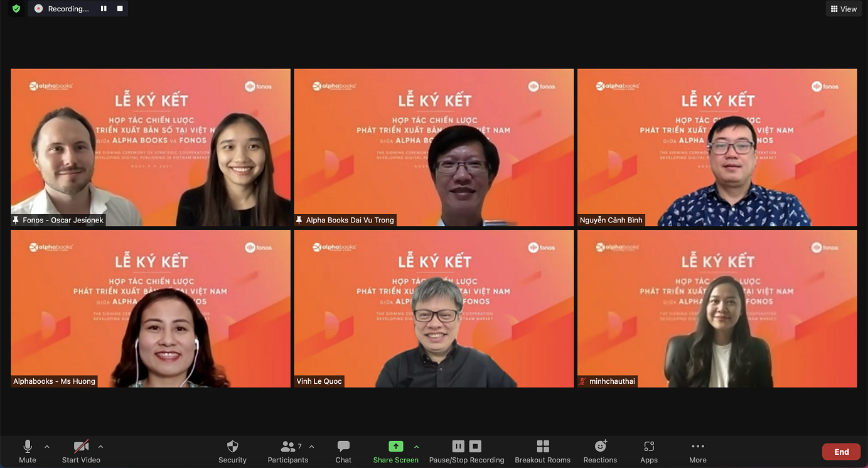Expand audio options arrow beside Mute

pos(47,447)
